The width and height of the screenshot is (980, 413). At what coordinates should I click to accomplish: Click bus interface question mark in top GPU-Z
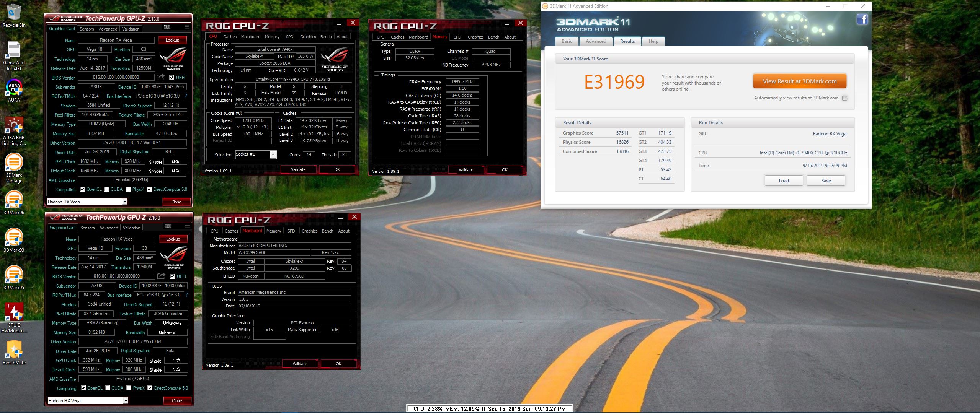186,96
